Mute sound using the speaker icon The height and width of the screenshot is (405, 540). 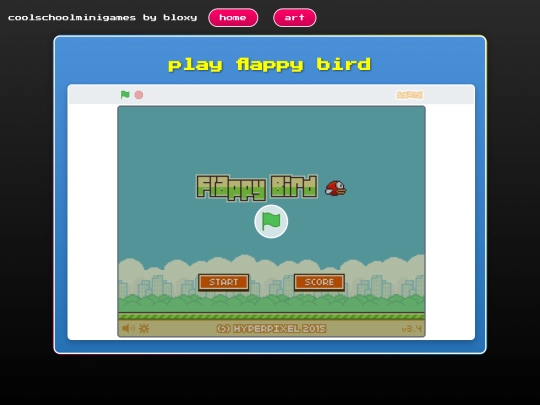[128, 328]
